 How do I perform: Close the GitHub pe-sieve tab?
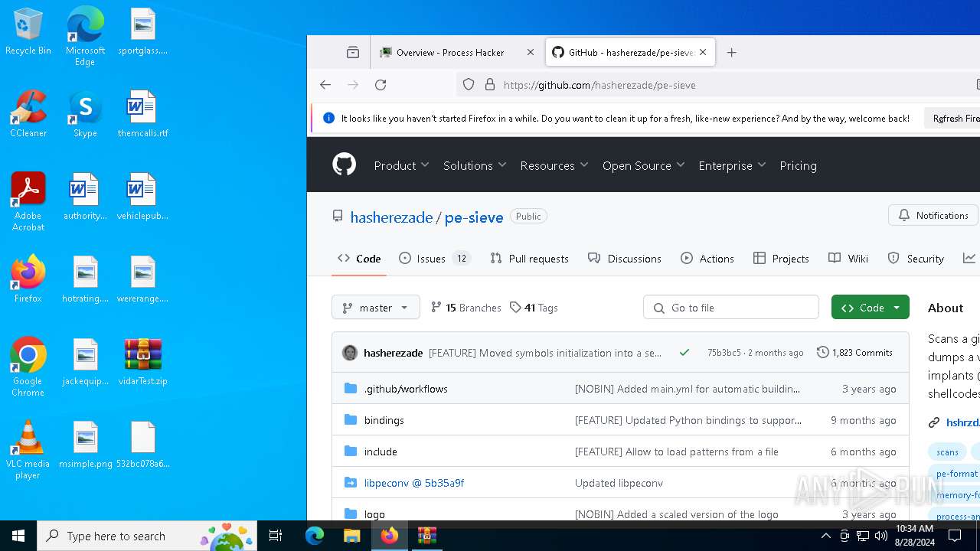pyautogui.click(x=703, y=53)
